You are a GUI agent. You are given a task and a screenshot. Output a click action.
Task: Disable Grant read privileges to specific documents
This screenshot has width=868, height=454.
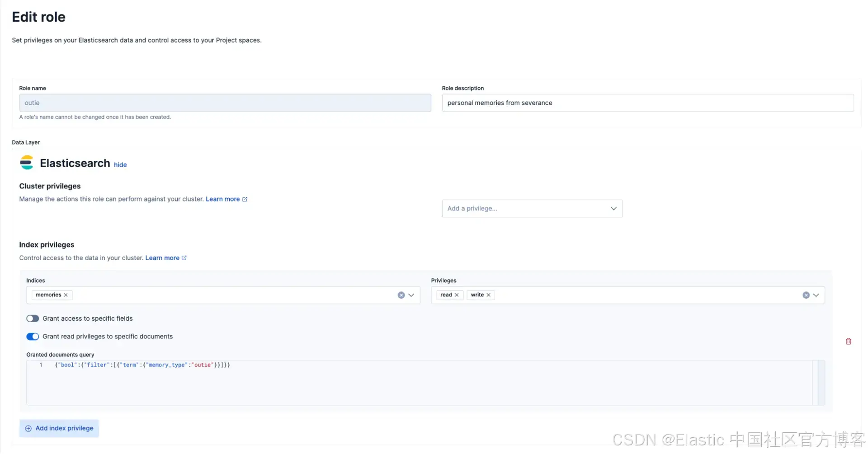(33, 337)
